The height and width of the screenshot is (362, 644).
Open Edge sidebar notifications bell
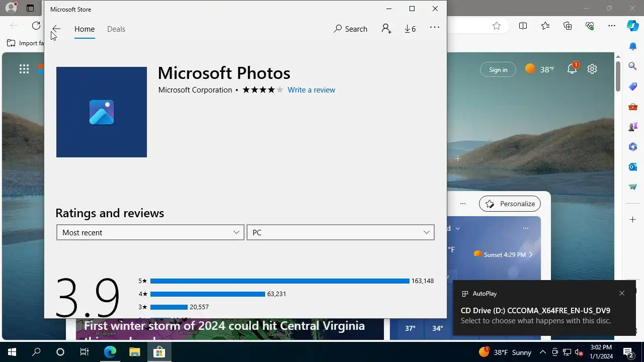click(633, 46)
